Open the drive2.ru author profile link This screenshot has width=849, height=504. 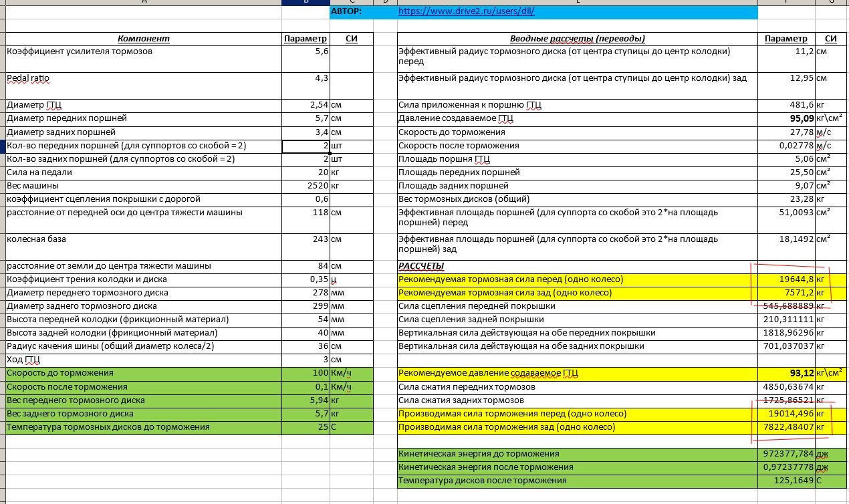466,12
